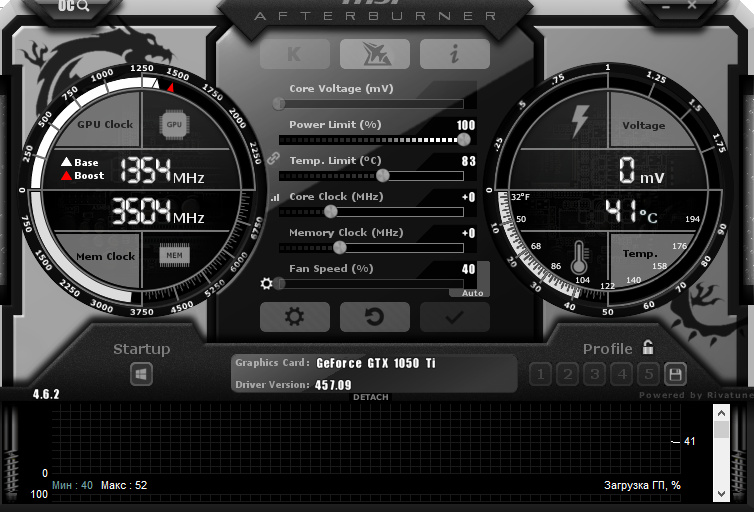Toggle the Auto fan speed button

[472, 293]
